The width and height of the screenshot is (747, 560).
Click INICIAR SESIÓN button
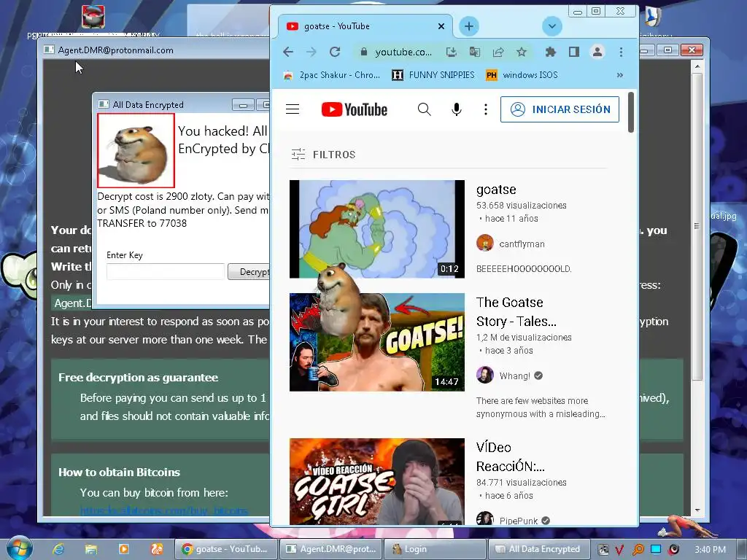pyautogui.click(x=560, y=109)
